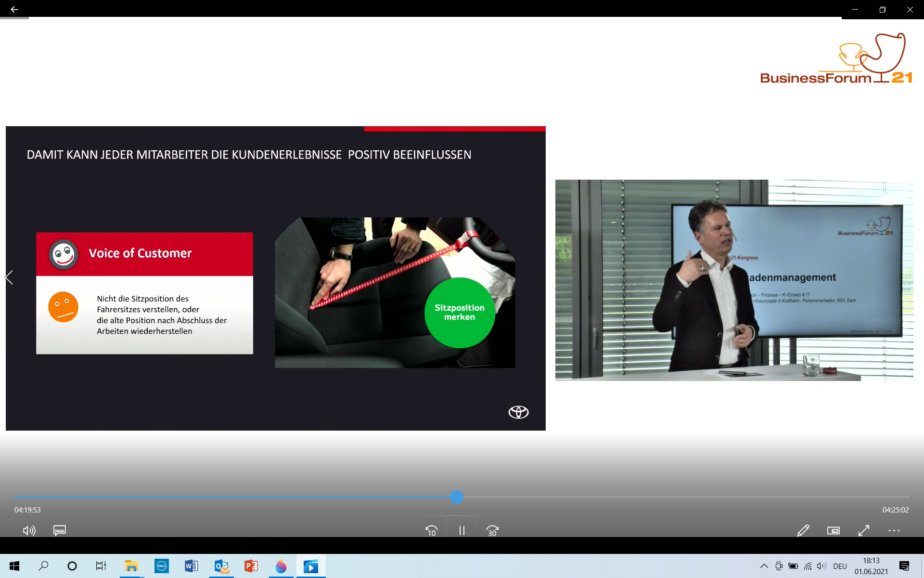Screen dimensions: 924x578
Task: Open Word from the taskbar
Action: click(x=191, y=566)
